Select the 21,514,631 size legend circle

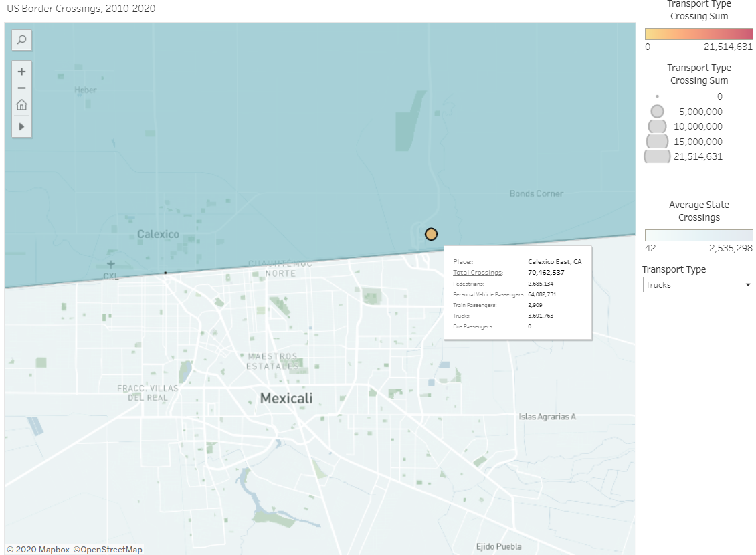point(656,156)
